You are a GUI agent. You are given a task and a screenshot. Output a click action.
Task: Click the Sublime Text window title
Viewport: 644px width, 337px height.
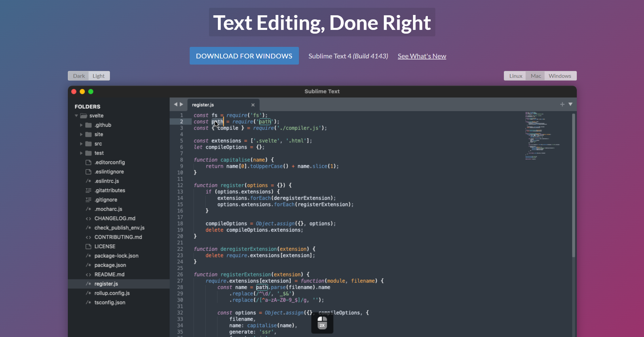pos(322,91)
